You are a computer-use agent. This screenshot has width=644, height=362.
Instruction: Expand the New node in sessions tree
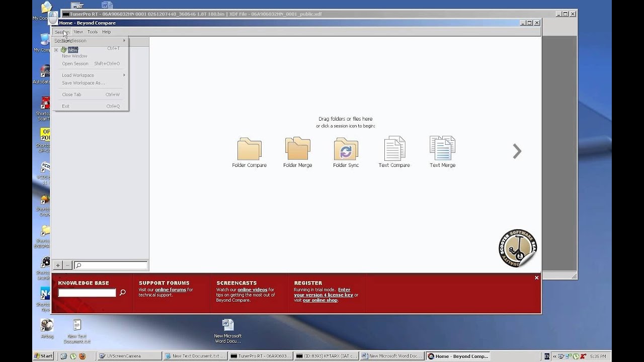(x=56, y=50)
